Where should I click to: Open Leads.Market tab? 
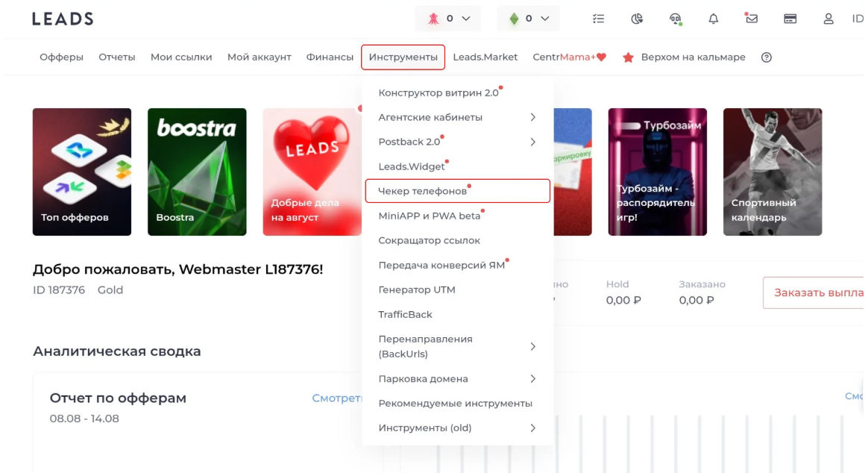[x=485, y=57]
